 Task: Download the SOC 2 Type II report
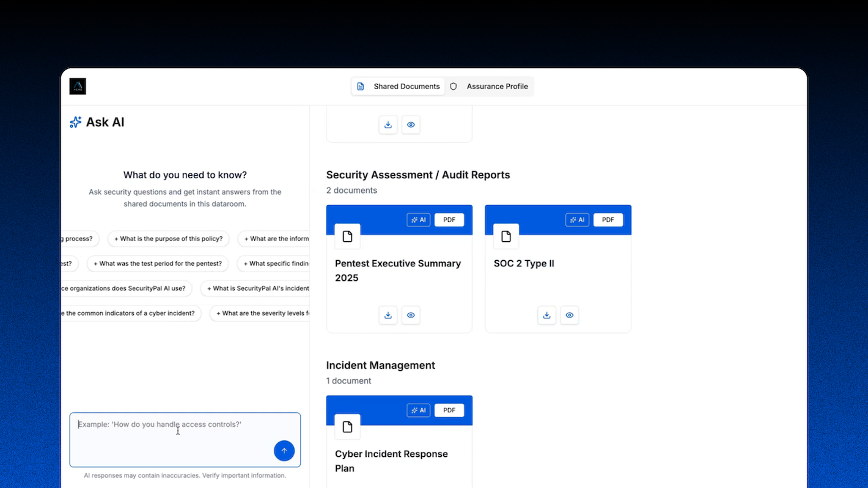(x=547, y=315)
